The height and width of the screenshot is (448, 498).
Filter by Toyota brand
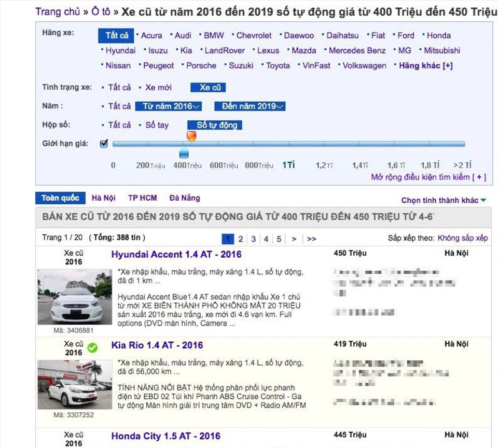tap(278, 66)
